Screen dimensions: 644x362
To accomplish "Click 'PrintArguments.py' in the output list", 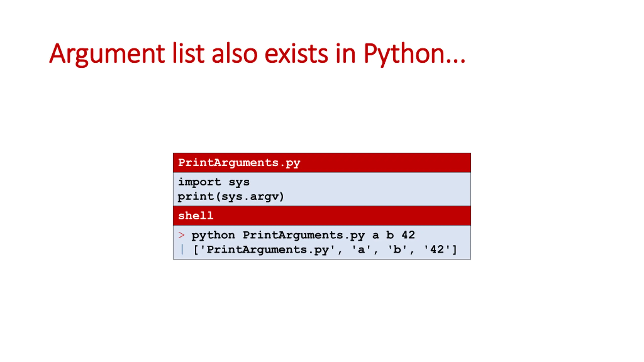I will [x=268, y=250].
